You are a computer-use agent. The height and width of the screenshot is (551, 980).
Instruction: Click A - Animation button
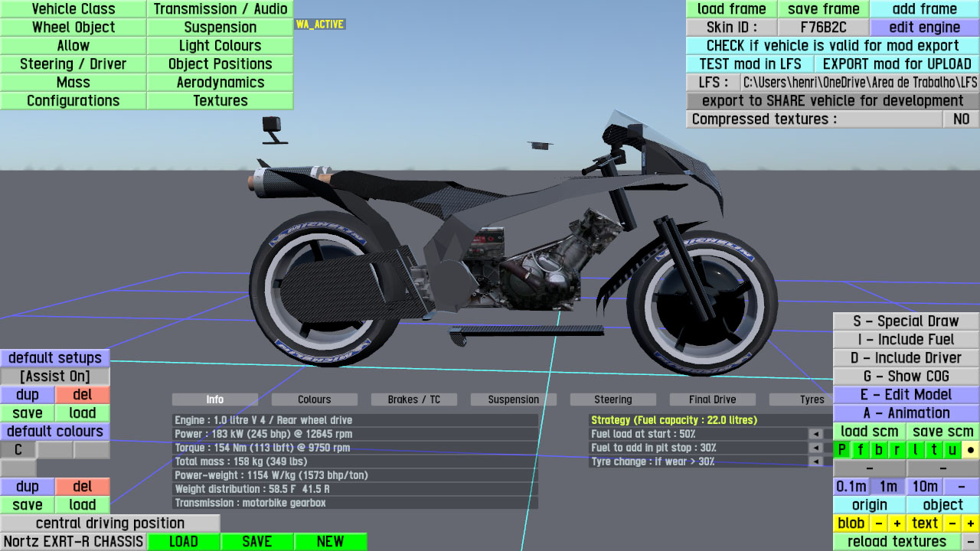(x=906, y=413)
